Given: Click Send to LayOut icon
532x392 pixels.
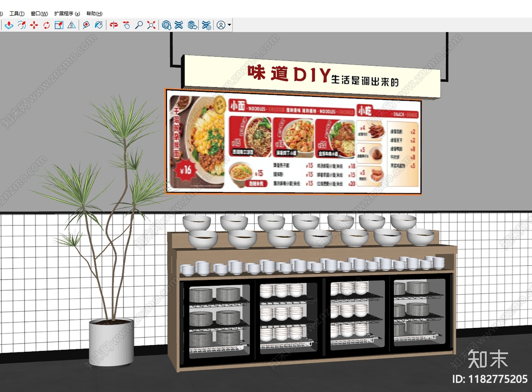Looking at the screenshot, I should [x=192, y=25].
